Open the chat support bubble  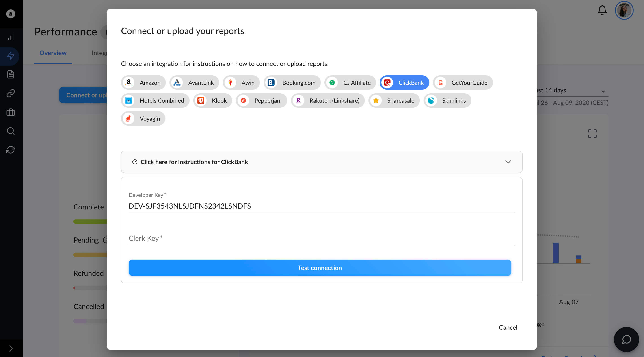click(626, 339)
